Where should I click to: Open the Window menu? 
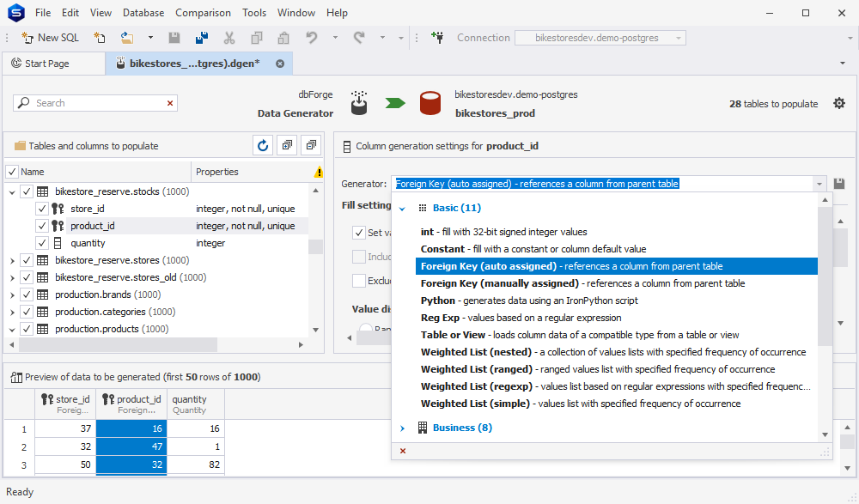[x=296, y=13]
